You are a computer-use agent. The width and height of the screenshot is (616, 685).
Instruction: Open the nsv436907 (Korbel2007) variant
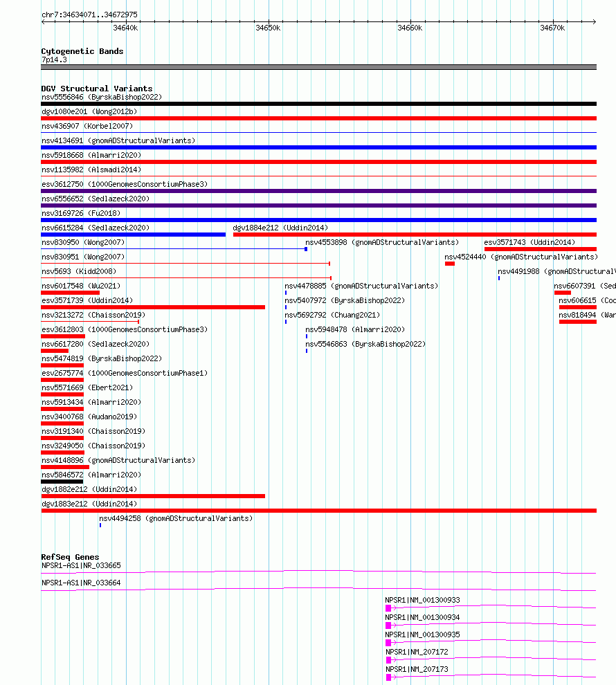(87, 126)
